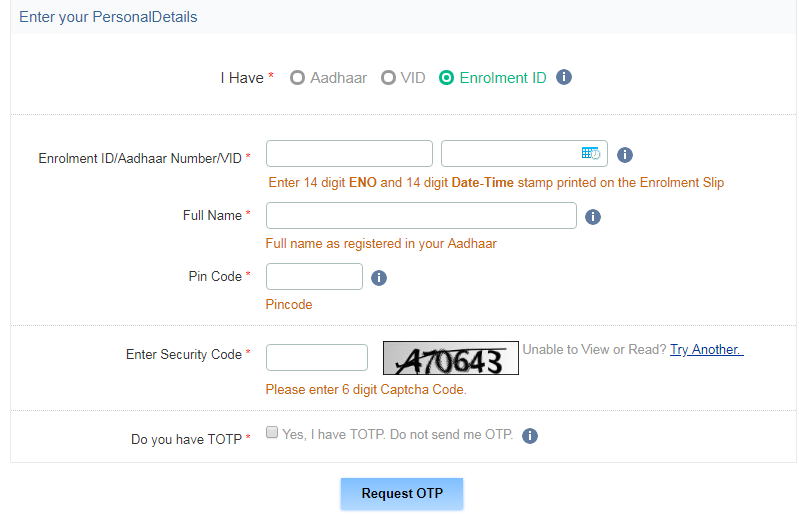Click into the Pin Code field
The height and width of the screenshot is (523, 799).
pyautogui.click(x=314, y=276)
